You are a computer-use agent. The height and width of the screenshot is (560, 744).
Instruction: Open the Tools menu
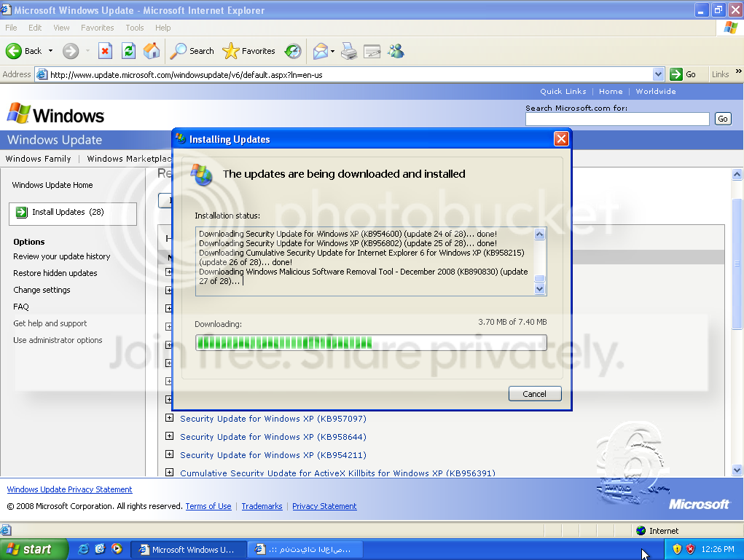click(x=134, y=28)
